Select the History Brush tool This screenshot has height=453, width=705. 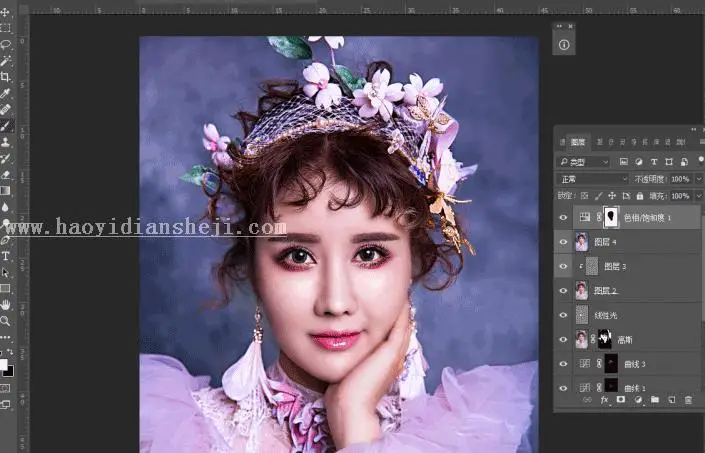(5, 158)
